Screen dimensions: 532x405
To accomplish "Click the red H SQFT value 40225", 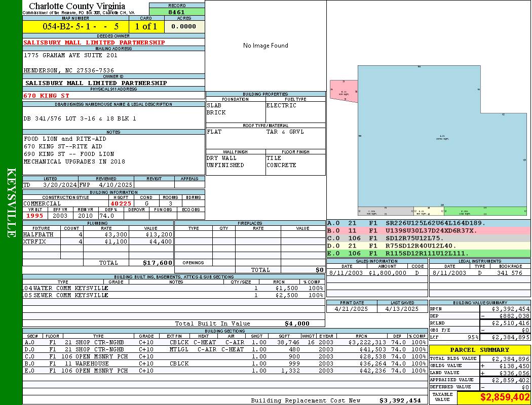I will [x=121, y=204].
